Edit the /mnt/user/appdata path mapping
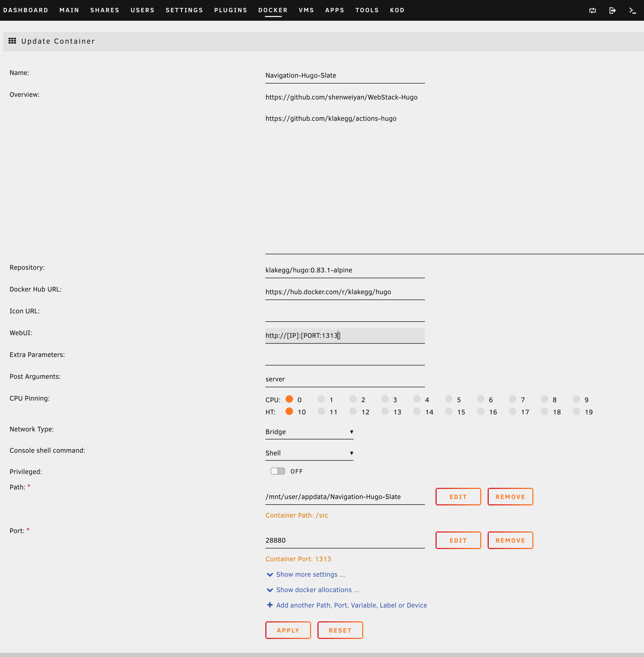Viewport: 644px width, 657px height. pos(458,497)
